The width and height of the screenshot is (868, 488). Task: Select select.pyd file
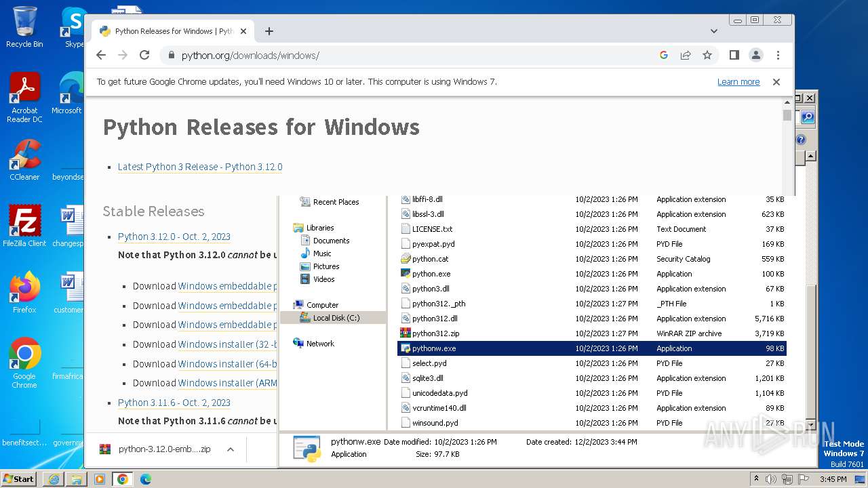coord(429,363)
